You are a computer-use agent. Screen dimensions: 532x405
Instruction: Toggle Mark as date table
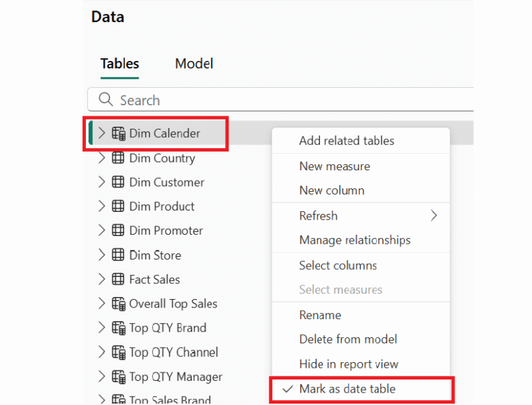tap(361, 388)
